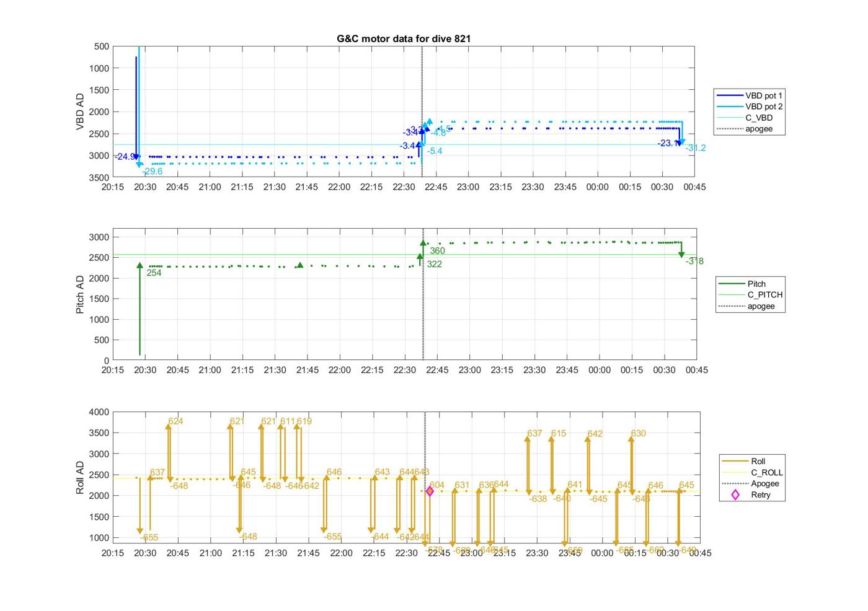Click the '611' label in the Roll plot
This screenshot has width=868, height=611.
point(287,421)
